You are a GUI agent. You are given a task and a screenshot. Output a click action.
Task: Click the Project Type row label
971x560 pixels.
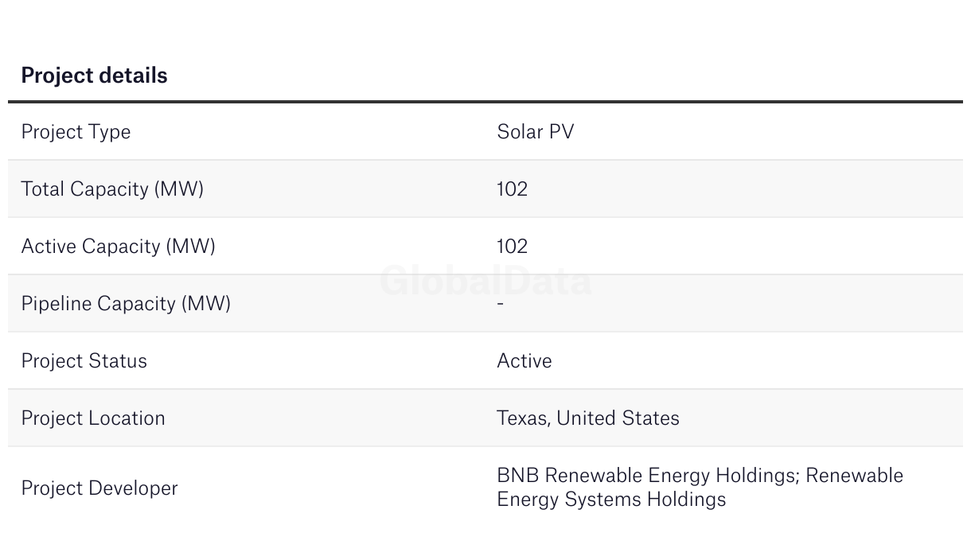76,132
